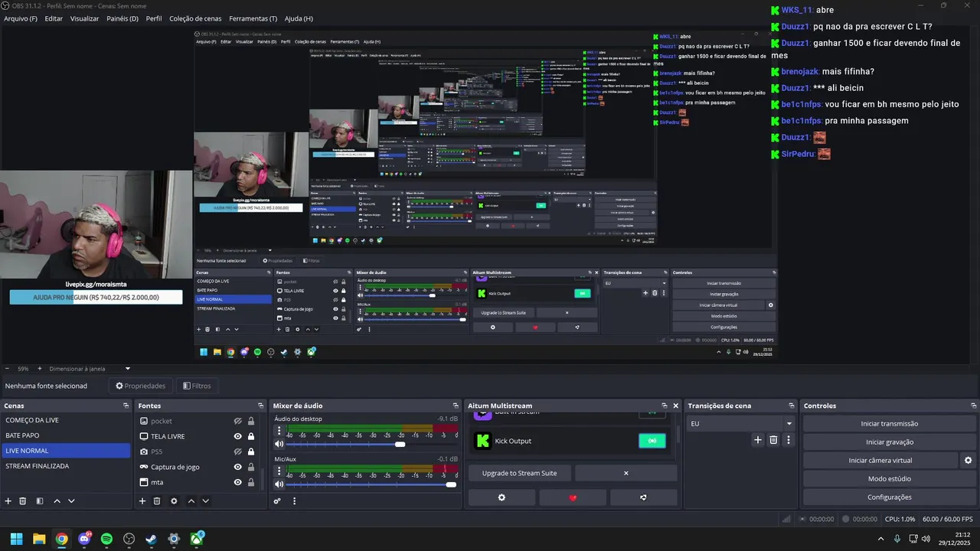Remove selected scene using trash icon in Cenas
This screenshot has width=980, height=551.
tap(23, 501)
